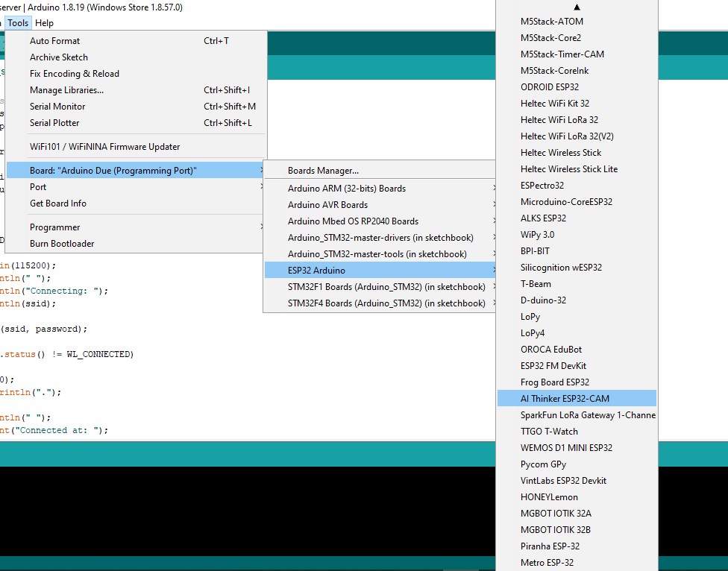The image size is (728, 571).
Task: Choose WEMOS D1 MINI ESP32 board
Action: 577,447
